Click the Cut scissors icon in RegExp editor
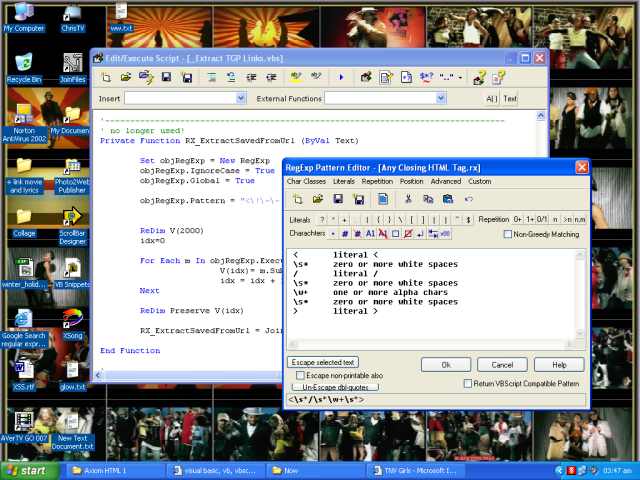Viewport: 640px width, 480px height. (408, 199)
